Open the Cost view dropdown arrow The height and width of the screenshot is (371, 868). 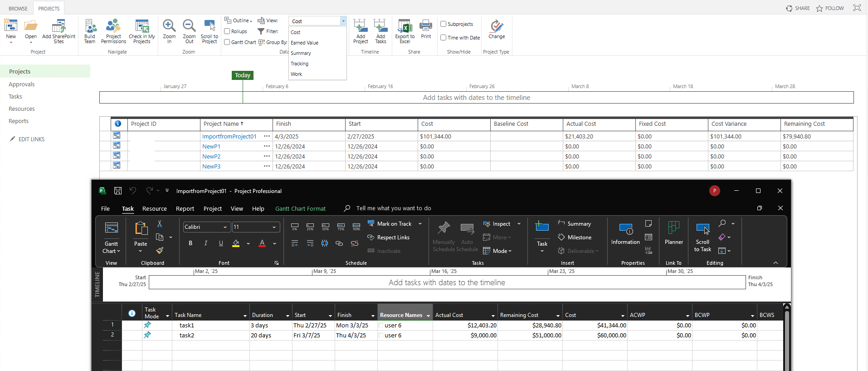tap(343, 21)
